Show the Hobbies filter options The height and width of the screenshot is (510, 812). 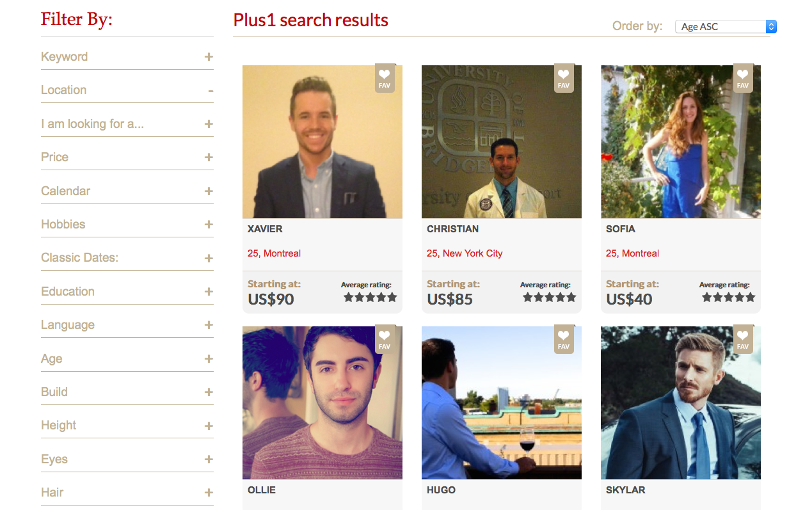(x=209, y=225)
